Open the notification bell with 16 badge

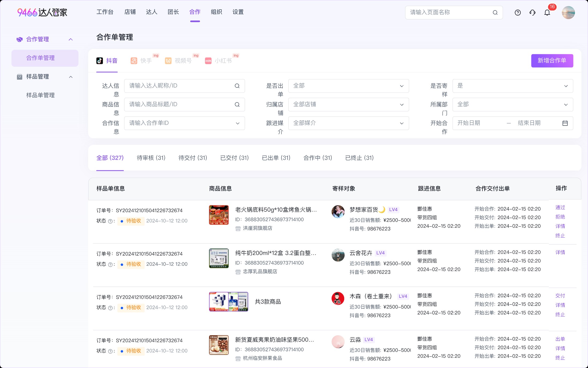pyautogui.click(x=547, y=13)
